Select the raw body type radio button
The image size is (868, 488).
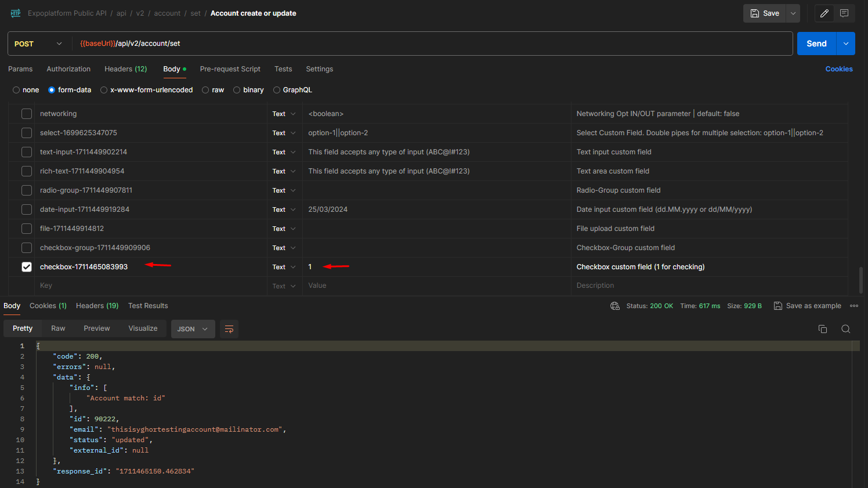click(x=205, y=89)
